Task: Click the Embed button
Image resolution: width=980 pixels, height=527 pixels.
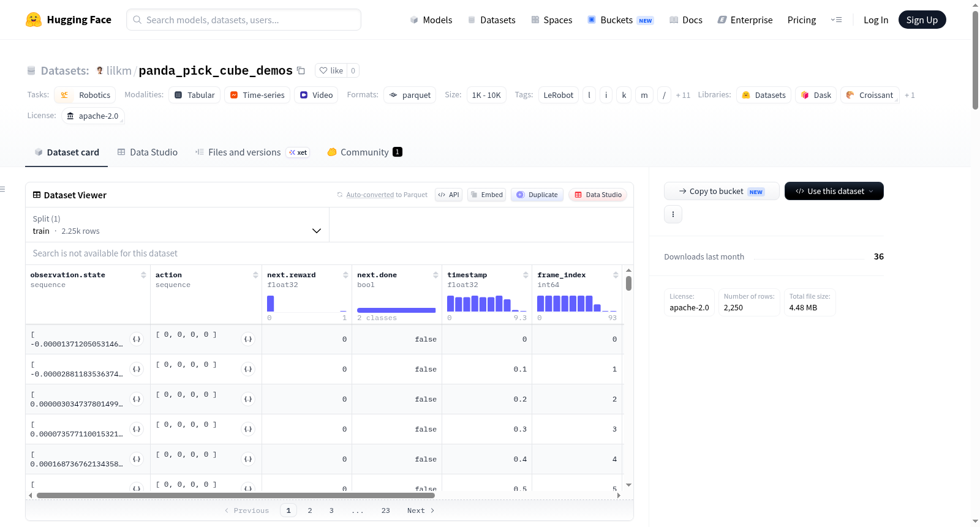Action: [486, 195]
